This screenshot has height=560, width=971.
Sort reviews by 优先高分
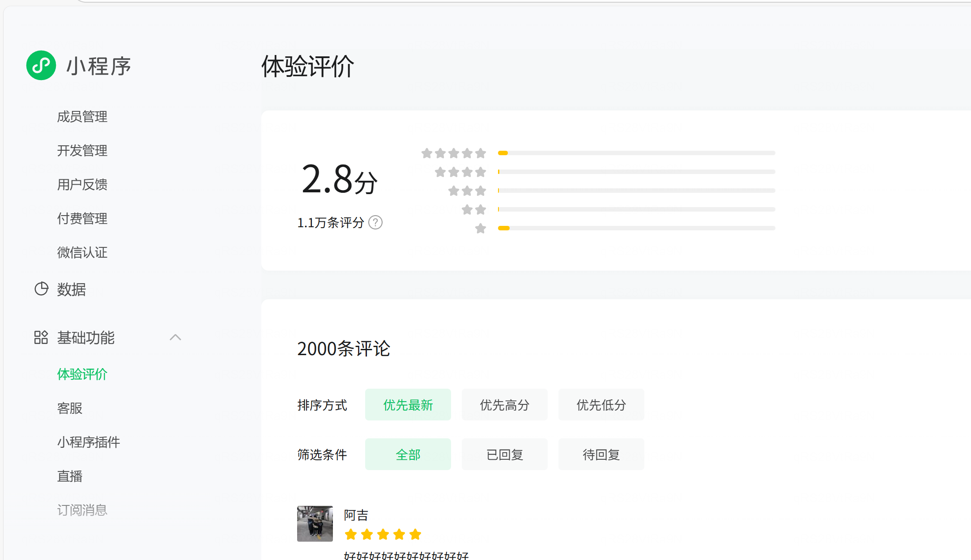504,405
